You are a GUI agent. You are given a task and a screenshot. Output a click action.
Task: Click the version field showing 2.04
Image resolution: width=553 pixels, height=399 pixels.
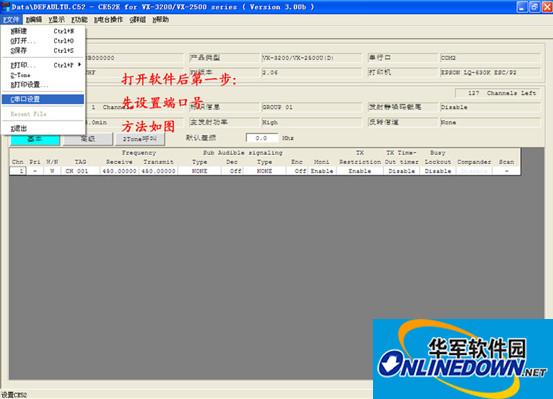pyautogui.click(x=311, y=73)
